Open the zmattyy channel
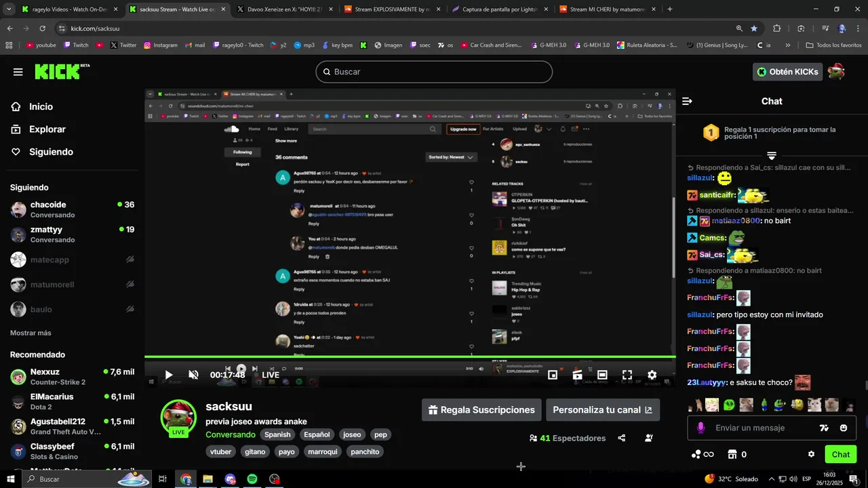Viewport: 868px width, 488px height. coord(72,235)
